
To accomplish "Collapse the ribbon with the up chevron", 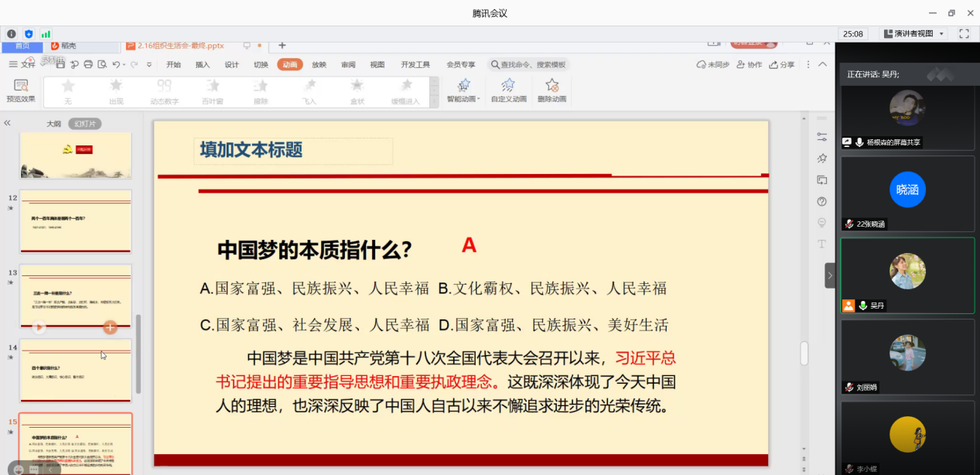I will tap(823, 65).
